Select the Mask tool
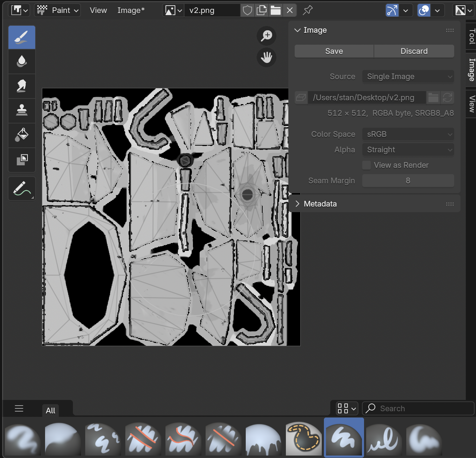 (x=22, y=160)
